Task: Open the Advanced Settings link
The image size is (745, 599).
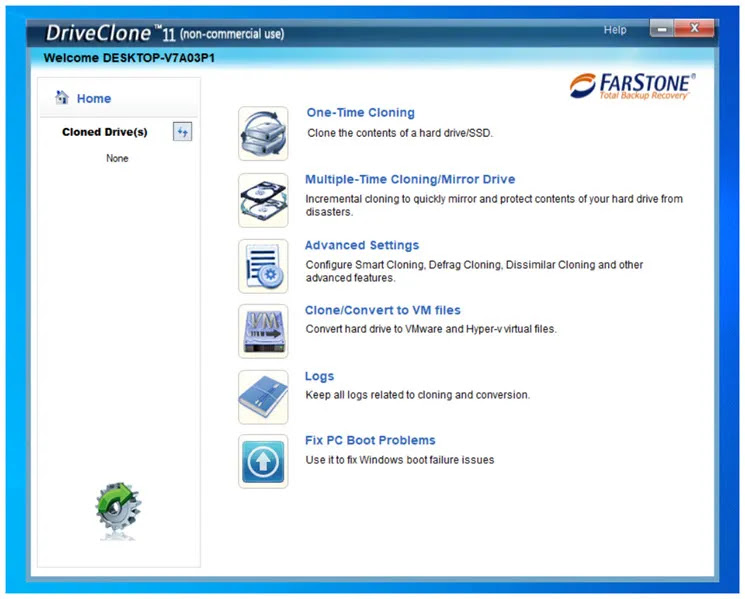Action: click(362, 245)
